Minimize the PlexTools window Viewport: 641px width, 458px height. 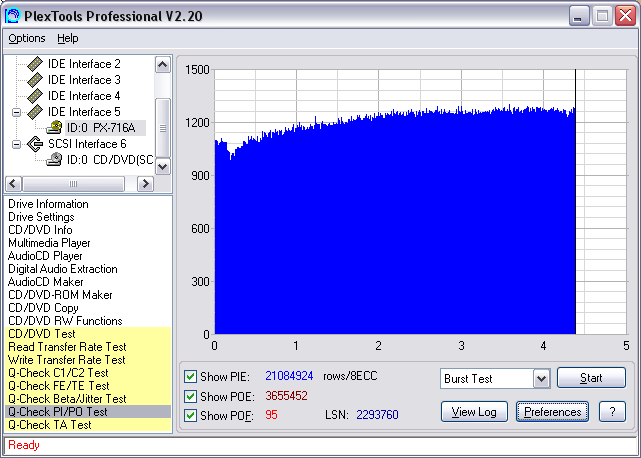coord(578,16)
